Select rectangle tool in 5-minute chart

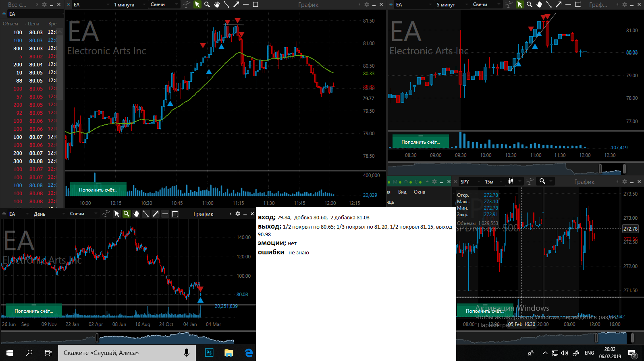(x=578, y=4)
